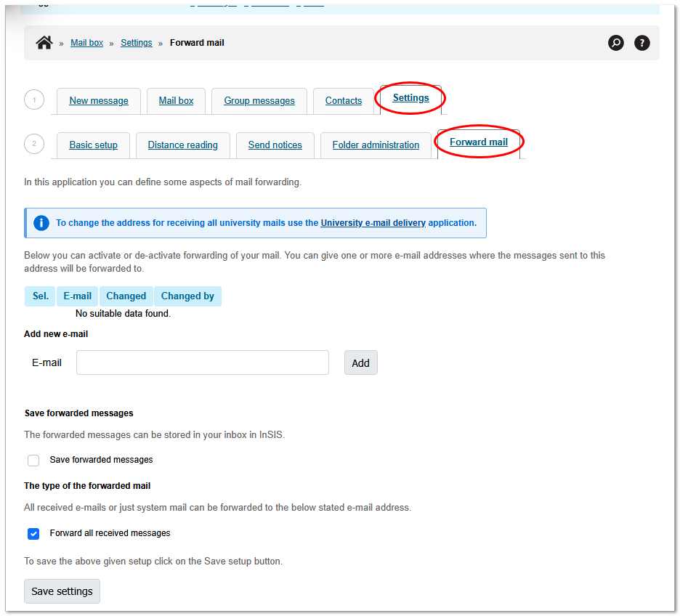
Task: Select the Contacts tab
Action: pyautogui.click(x=344, y=101)
